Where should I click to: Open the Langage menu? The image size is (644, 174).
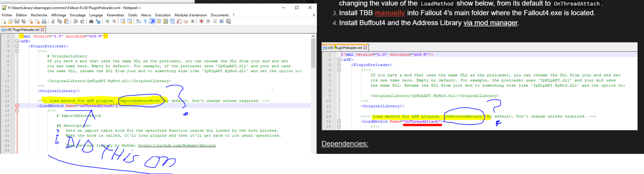pyautogui.click(x=96, y=15)
